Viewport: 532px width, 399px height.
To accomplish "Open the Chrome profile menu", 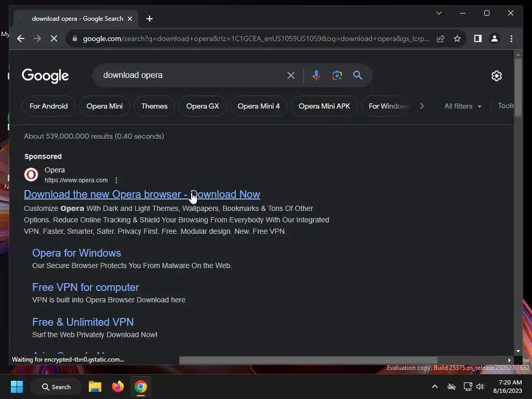I will pos(495,38).
